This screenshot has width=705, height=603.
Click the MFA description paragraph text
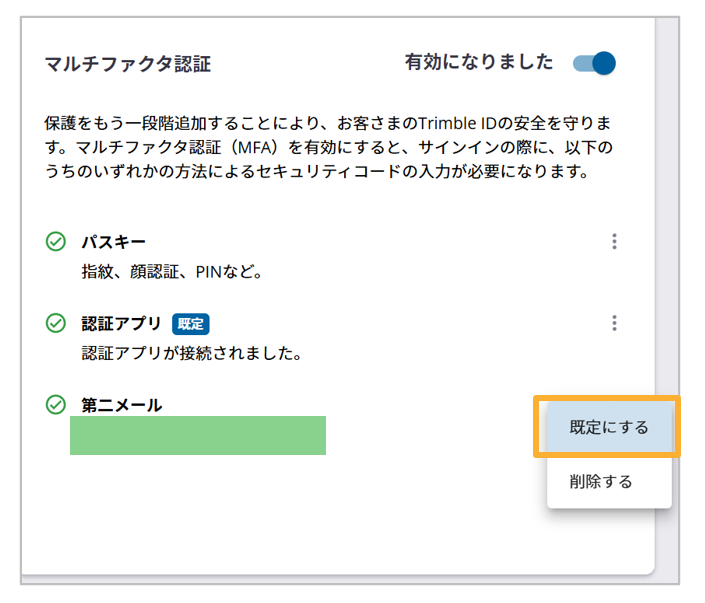(x=328, y=148)
